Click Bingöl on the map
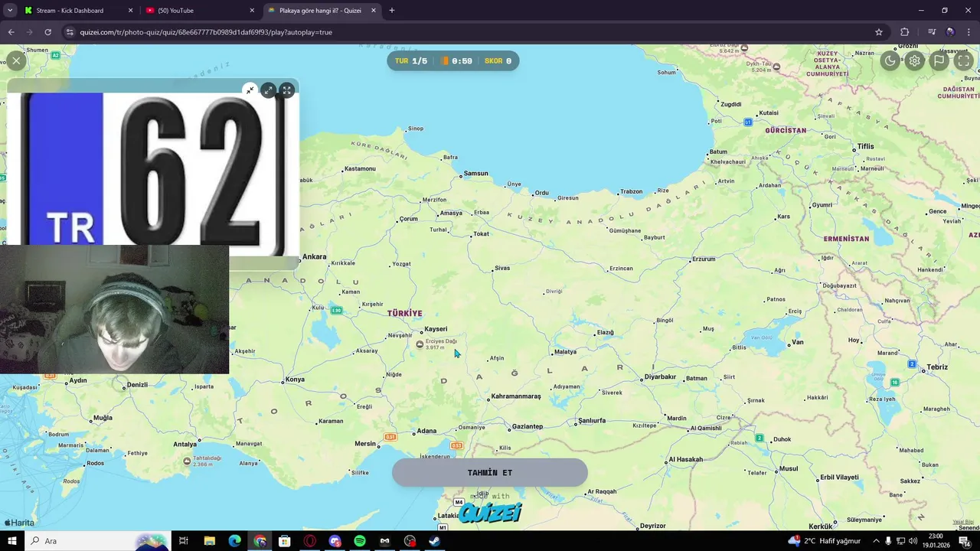 (664, 321)
